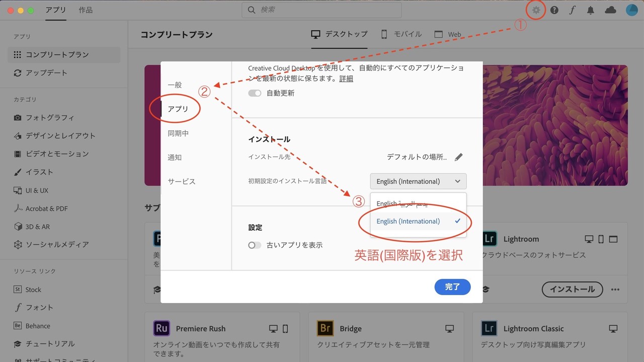Open the user profile avatar
Viewport: 644px width, 362px height.
click(x=631, y=10)
